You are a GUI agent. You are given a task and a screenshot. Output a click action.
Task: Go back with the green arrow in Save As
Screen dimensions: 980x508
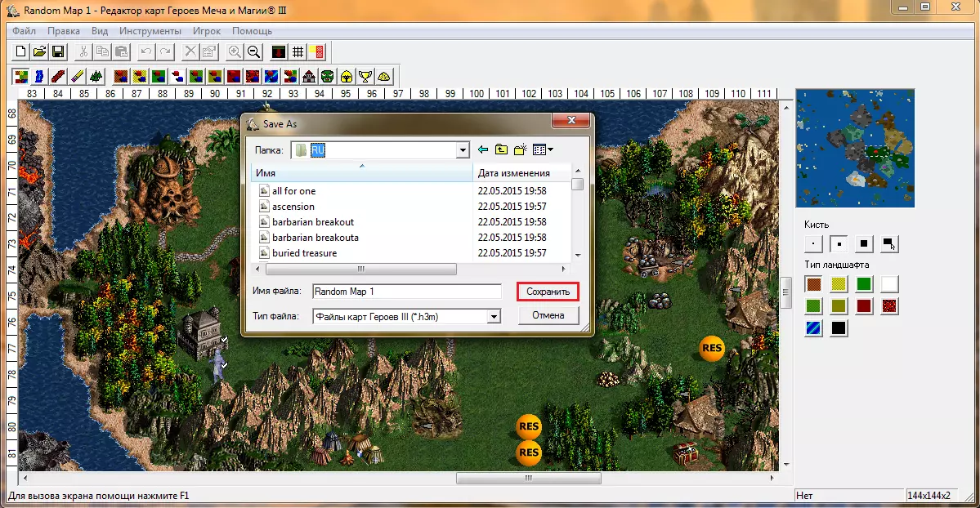click(x=483, y=149)
